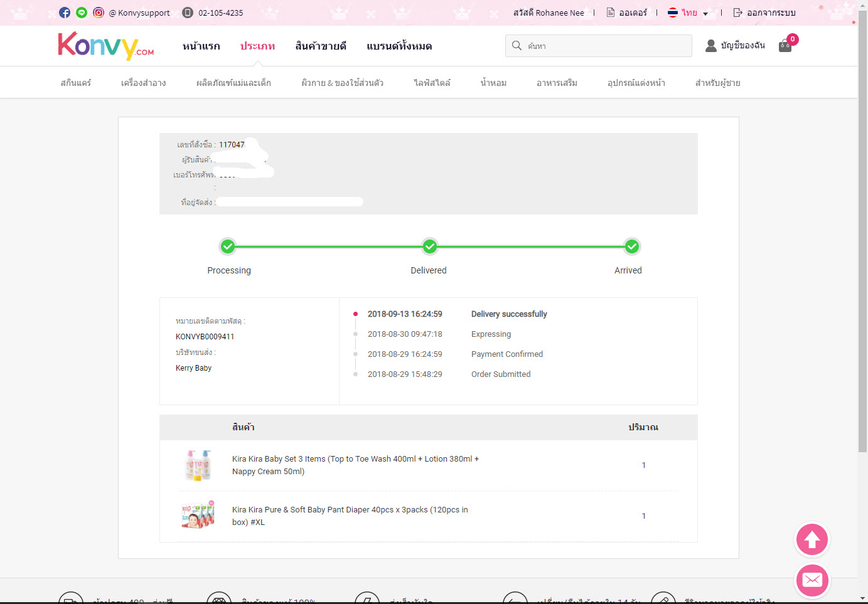
Task: Open the สกินแคร์ category tab
Action: click(76, 83)
